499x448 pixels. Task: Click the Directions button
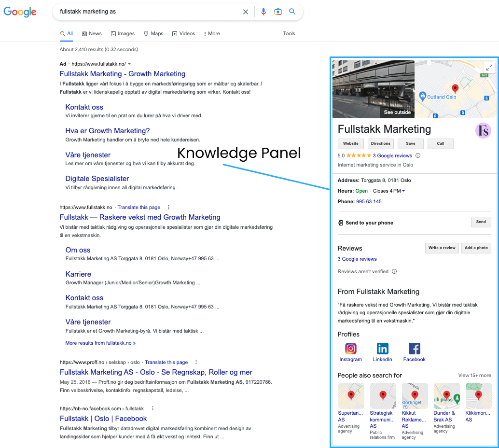(381, 143)
